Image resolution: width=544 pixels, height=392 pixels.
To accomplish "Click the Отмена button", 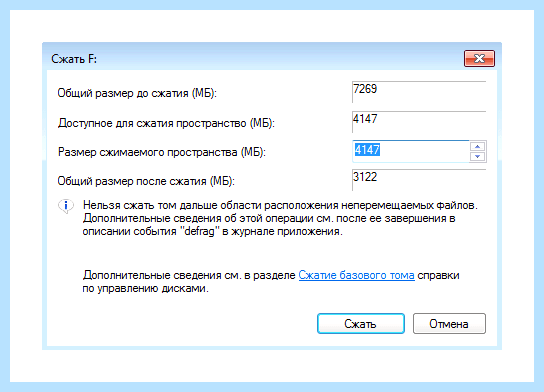I will pyautogui.click(x=449, y=324).
